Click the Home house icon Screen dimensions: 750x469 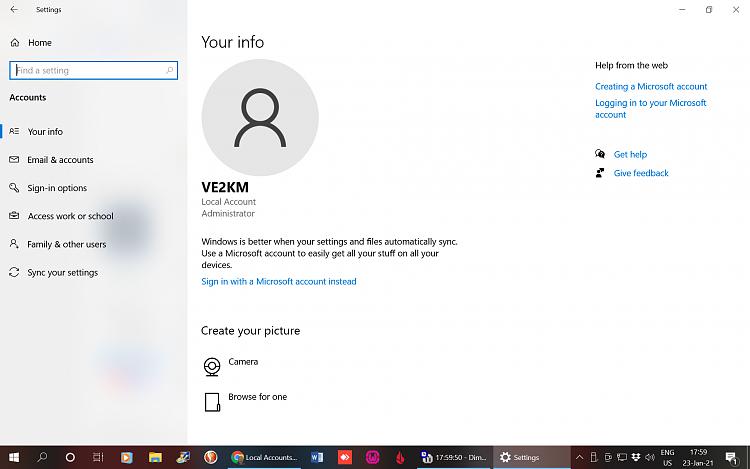pos(15,43)
